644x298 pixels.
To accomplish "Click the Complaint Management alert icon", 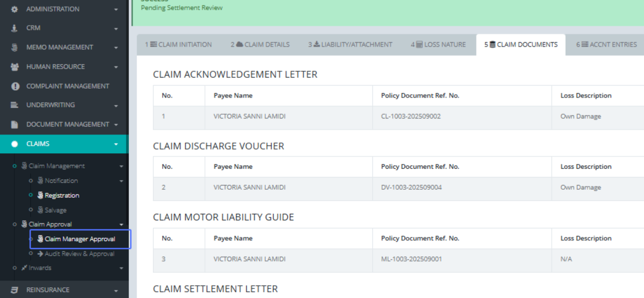I will (14, 86).
